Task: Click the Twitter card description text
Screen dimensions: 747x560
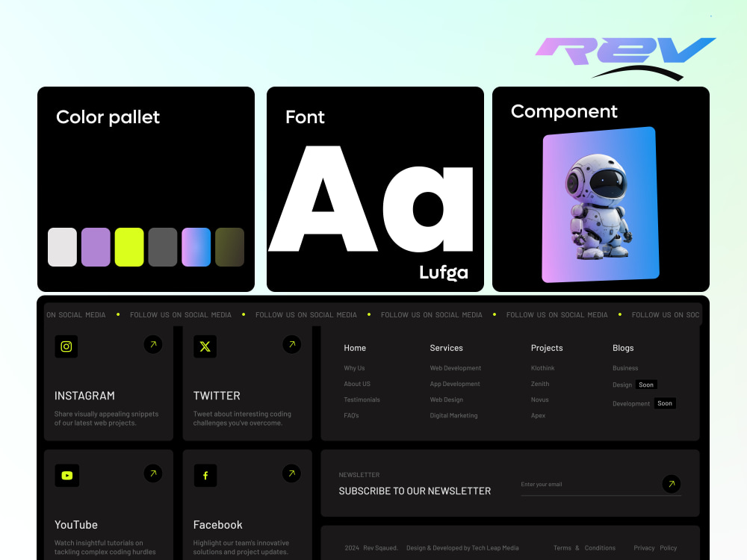Action: (x=242, y=419)
